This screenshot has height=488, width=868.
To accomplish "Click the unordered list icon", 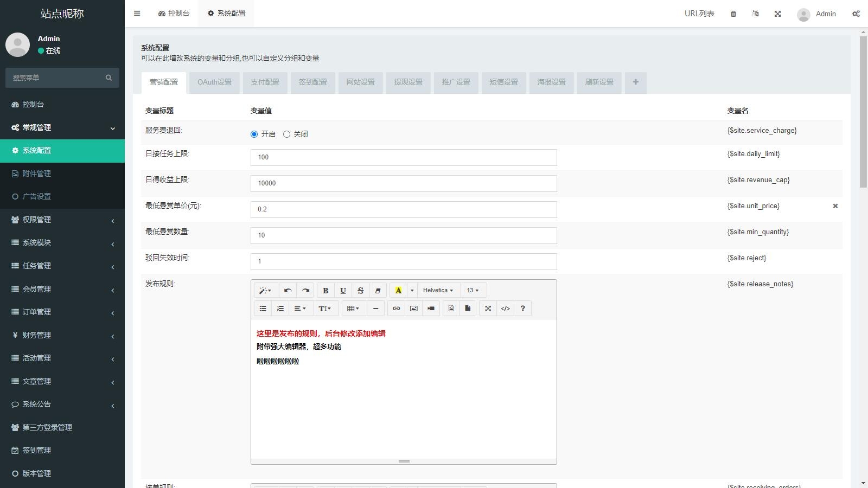I will tap(263, 309).
